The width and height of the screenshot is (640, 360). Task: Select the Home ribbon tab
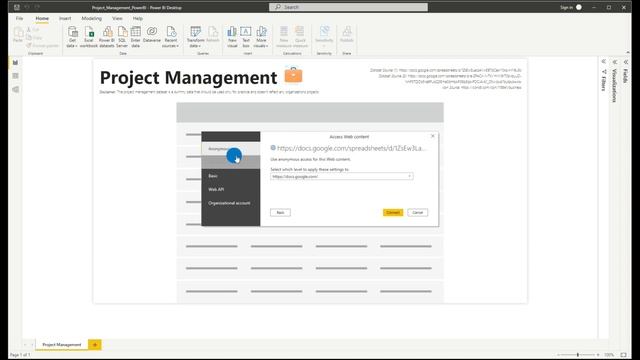click(x=42, y=18)
